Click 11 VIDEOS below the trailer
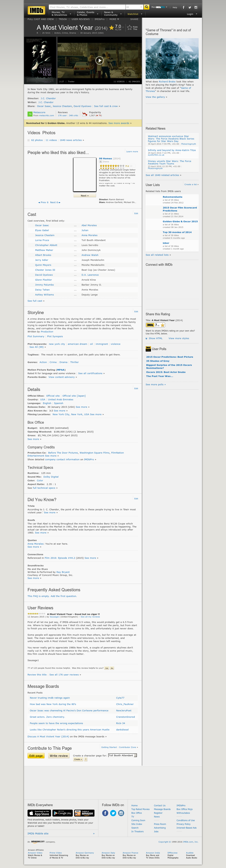 pyautogui.click(x=119, y=81)
